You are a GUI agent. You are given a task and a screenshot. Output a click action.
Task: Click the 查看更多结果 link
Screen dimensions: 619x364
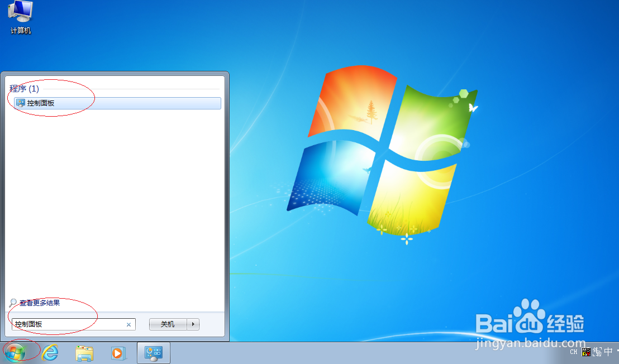(x=40, y=303)
